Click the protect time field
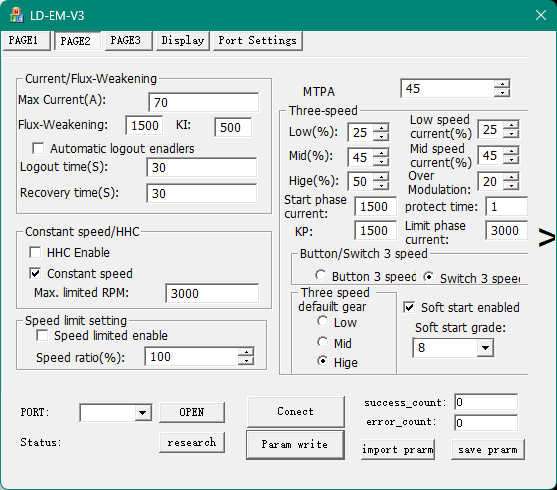Image resolution: width=557 pixels, height=490 pixels. coord(506,206)
